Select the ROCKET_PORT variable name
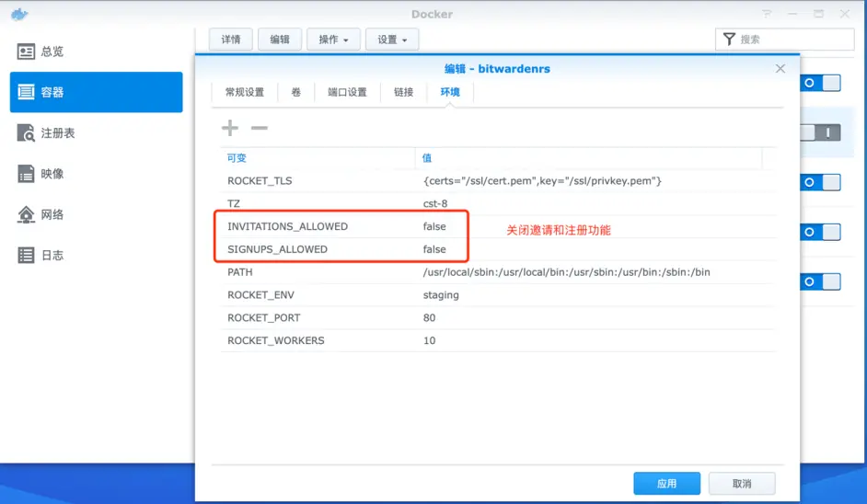Screen dimensions: 867x504 [264, 318]
